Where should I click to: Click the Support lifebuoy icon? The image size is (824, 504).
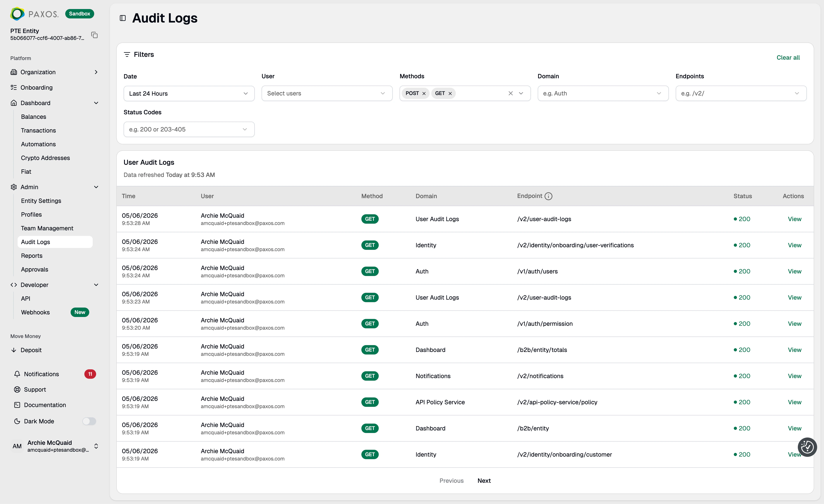(x=17, y=389)
